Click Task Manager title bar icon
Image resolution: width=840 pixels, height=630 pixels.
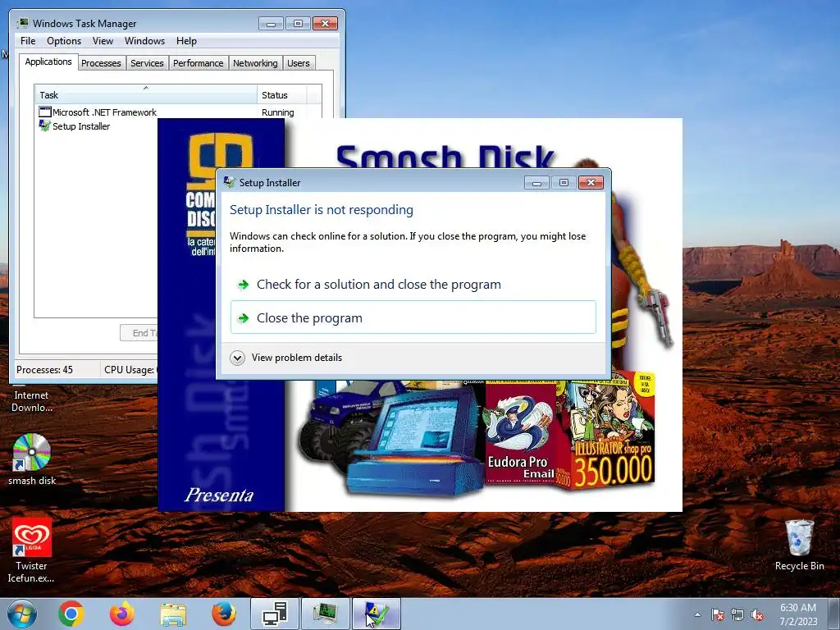point(23,23)
